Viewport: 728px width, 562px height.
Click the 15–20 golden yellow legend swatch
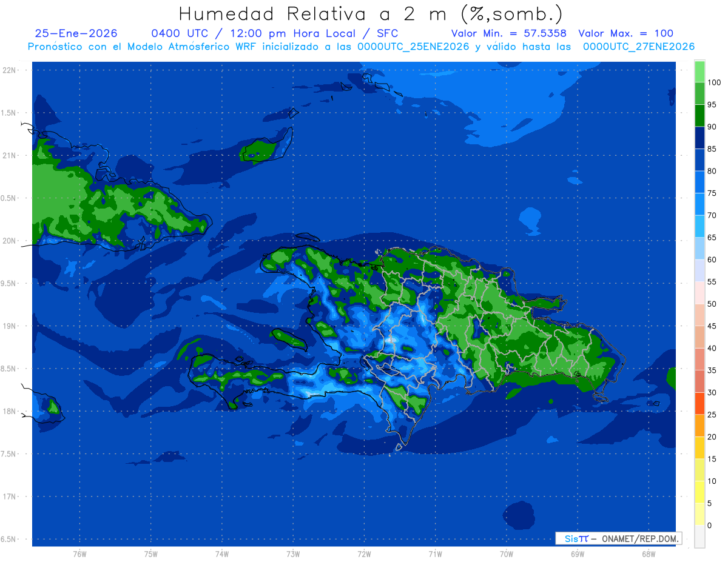699,447
